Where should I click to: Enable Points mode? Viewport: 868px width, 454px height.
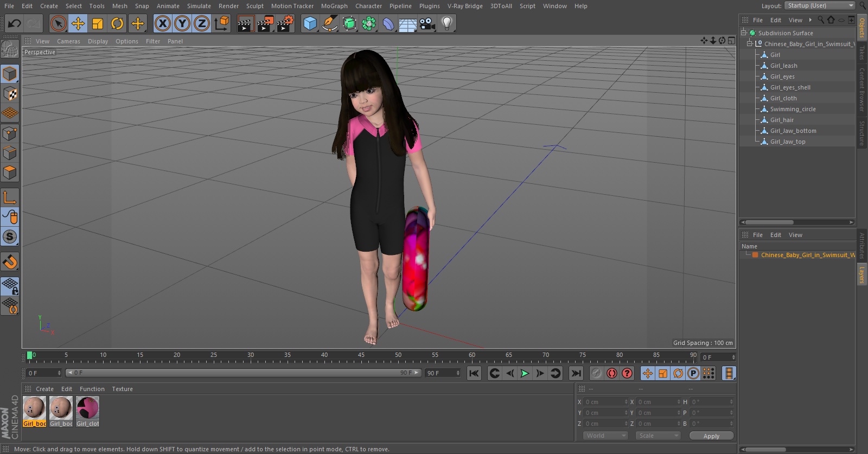coord(10,133)
